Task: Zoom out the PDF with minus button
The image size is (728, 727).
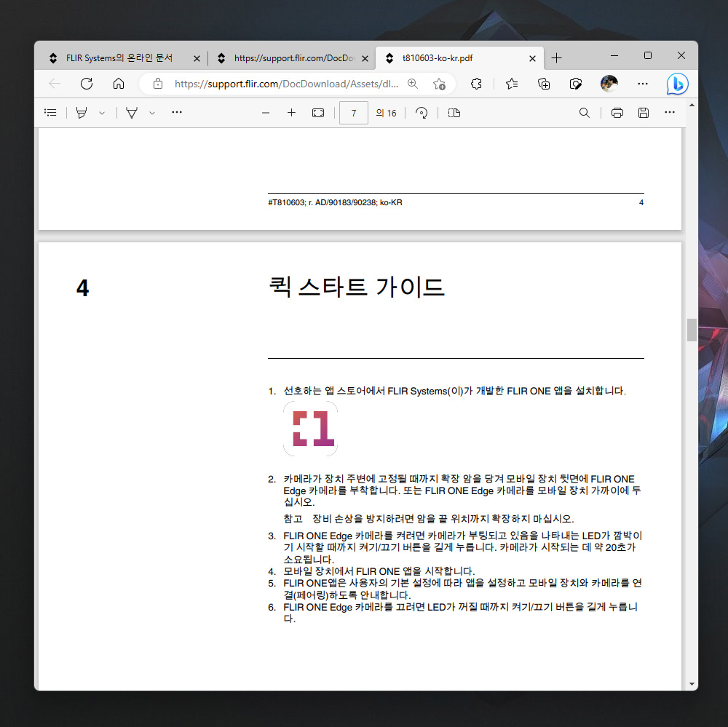Action: coord(266,112)
